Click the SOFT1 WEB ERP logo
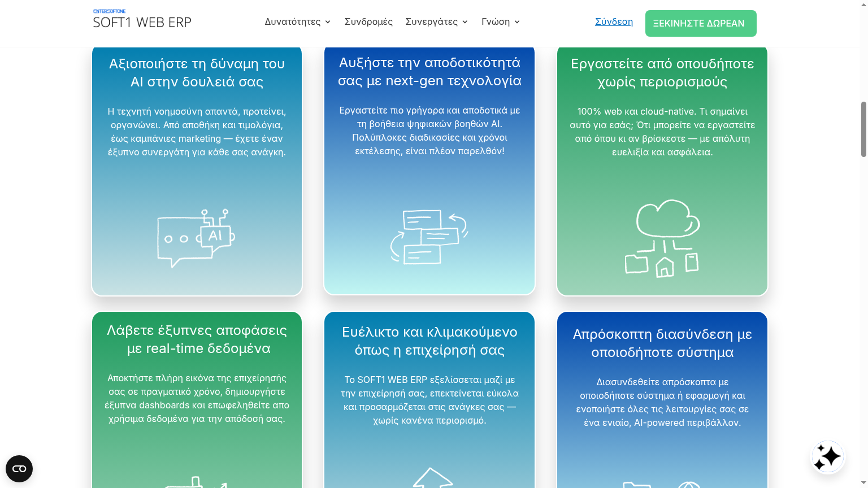Image resolution: width=868 pixels, height=488 pixels. pos(142,19)
